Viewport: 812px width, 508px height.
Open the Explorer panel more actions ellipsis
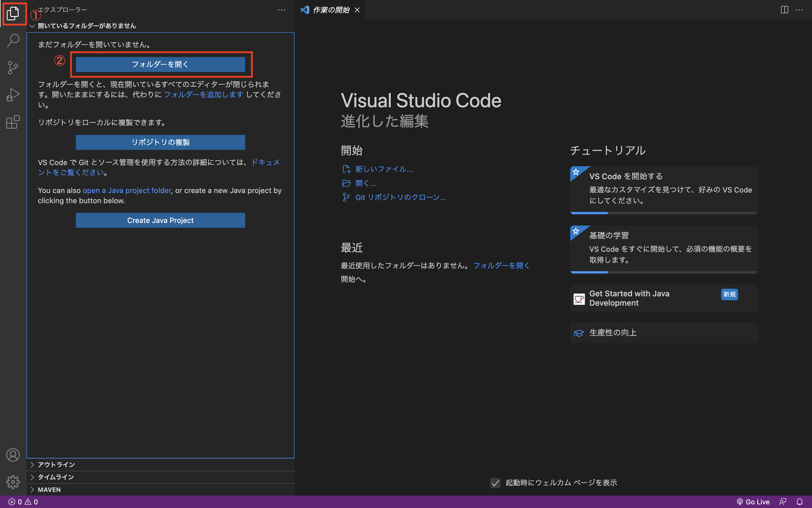click(x=281, y=10)
